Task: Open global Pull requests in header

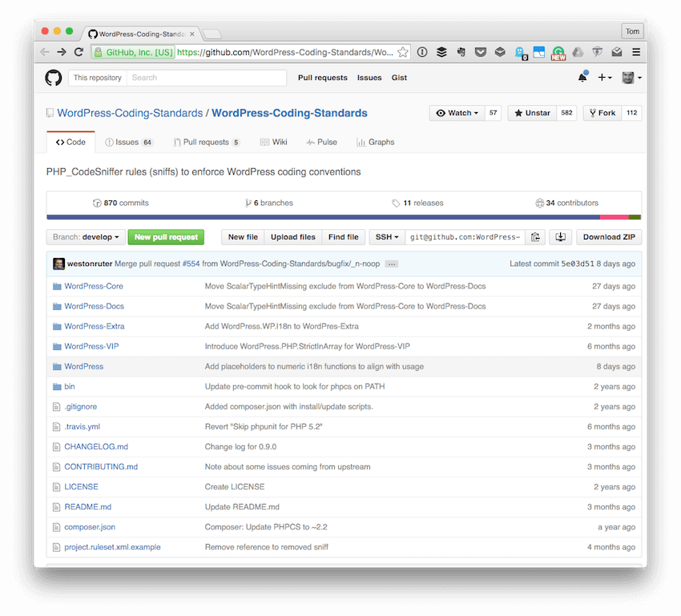Action: coord(323,78)
